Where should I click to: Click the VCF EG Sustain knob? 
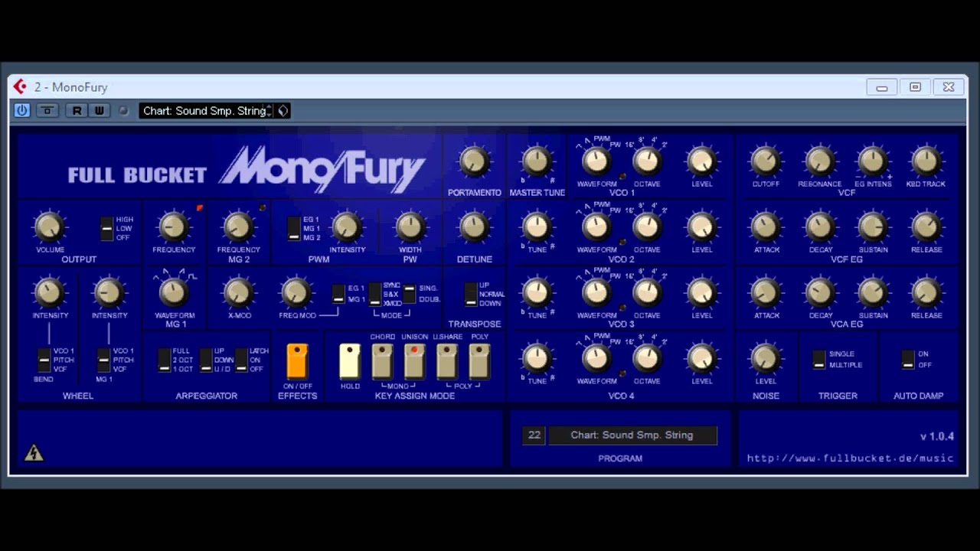coord(872,227)
